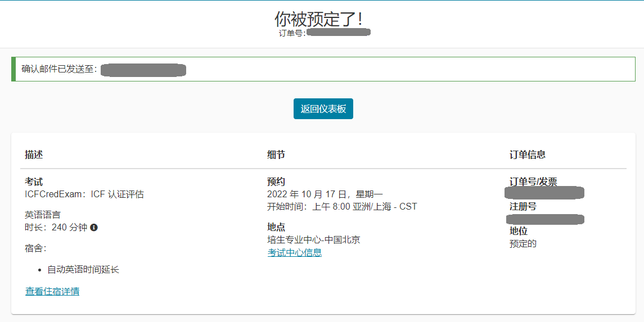Click the 细节 column header
The height and width of the screenshot is (322, 644).
276,155
